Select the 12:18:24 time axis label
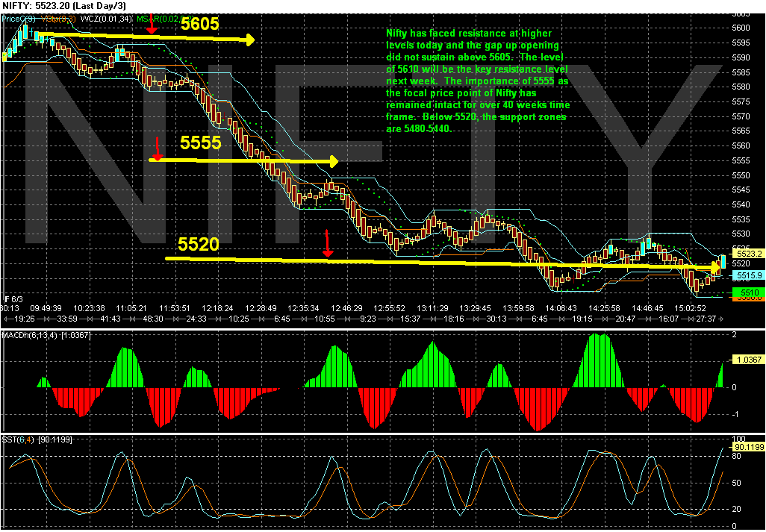766x532 pixels. point(217,308)
